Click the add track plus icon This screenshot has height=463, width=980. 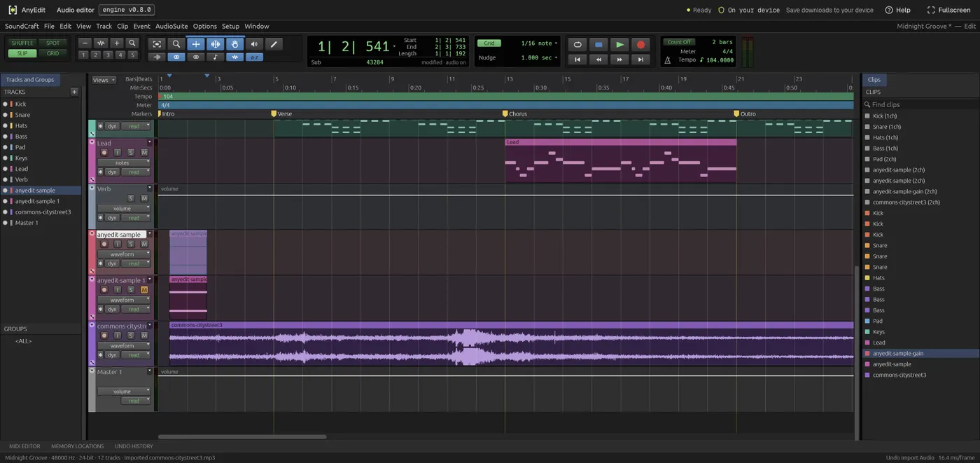point(74,92)
